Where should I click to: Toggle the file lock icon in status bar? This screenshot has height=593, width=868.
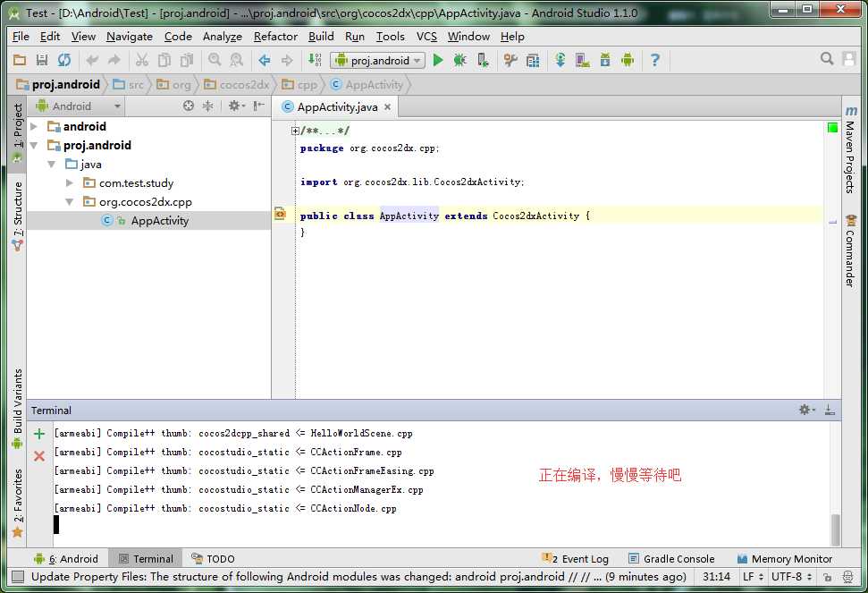(828, 577)
